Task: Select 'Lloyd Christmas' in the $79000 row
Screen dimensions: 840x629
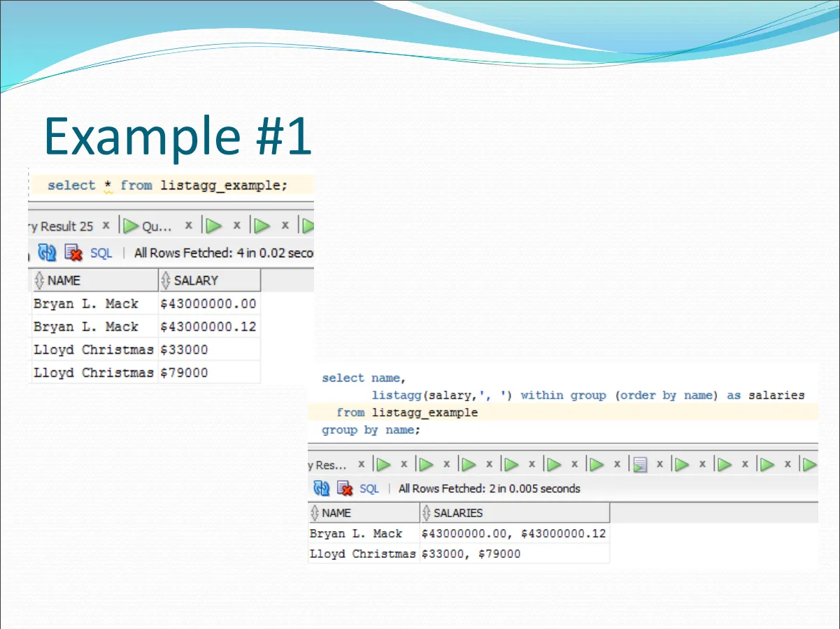Action: tap(95, 373)
